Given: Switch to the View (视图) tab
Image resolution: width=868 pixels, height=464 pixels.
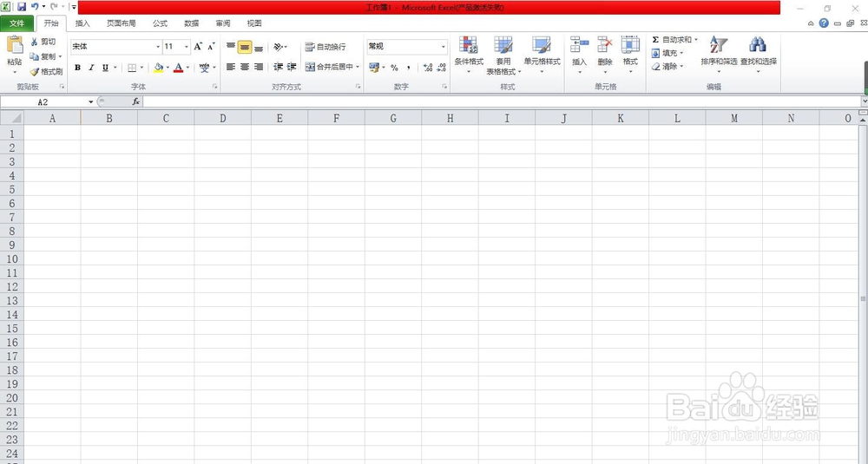Looking at the screenshot, I should click(x=254, y=23).
